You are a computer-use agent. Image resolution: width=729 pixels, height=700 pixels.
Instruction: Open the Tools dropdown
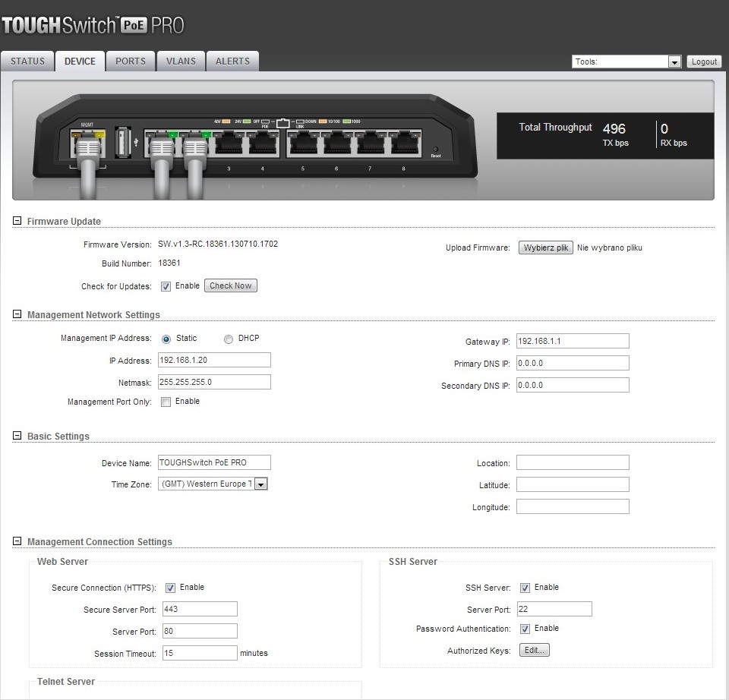[626, 61]
